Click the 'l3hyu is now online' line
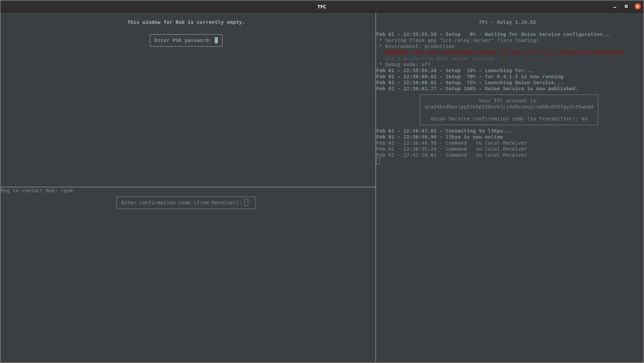 tap(439, 137)
